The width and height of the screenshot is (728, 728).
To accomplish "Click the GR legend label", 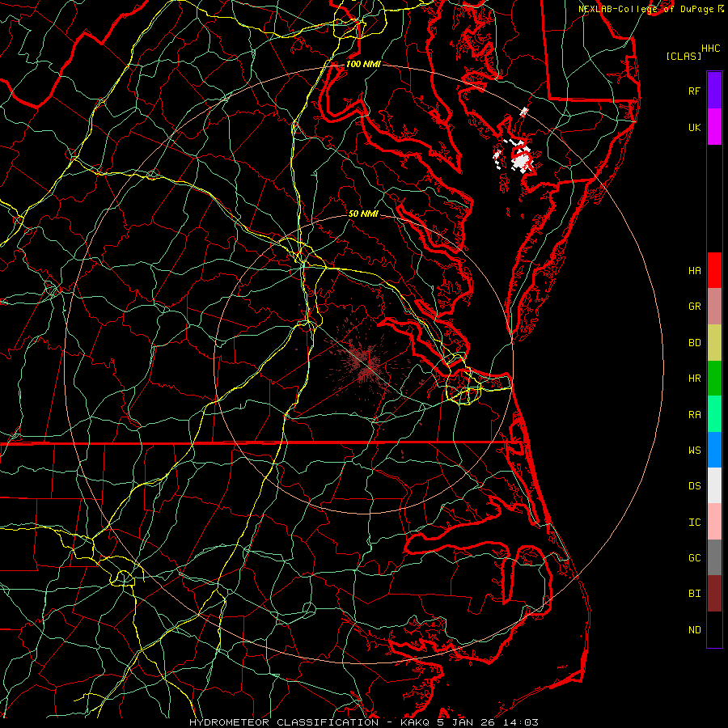I will pos(694,307).
